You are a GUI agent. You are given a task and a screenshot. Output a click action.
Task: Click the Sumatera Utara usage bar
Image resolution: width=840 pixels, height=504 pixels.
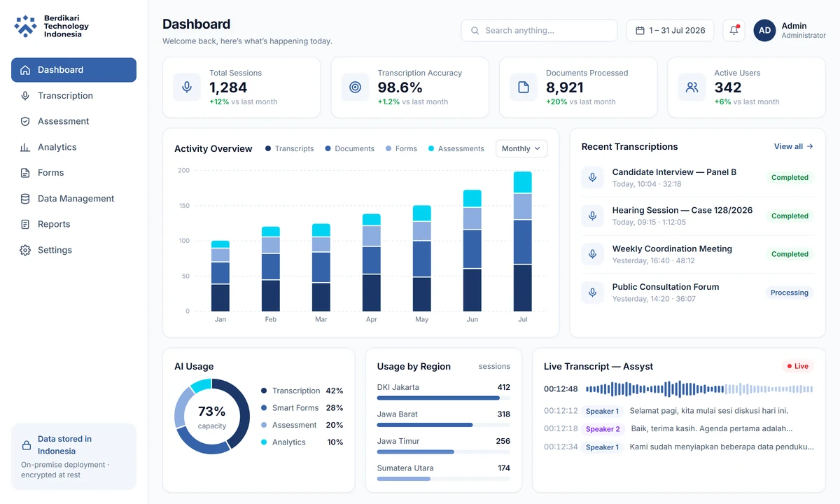444,479
